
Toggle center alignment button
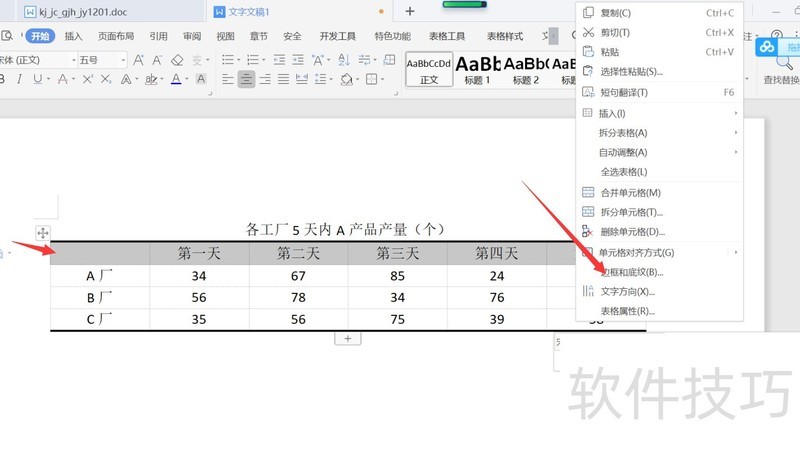point(246,79)
